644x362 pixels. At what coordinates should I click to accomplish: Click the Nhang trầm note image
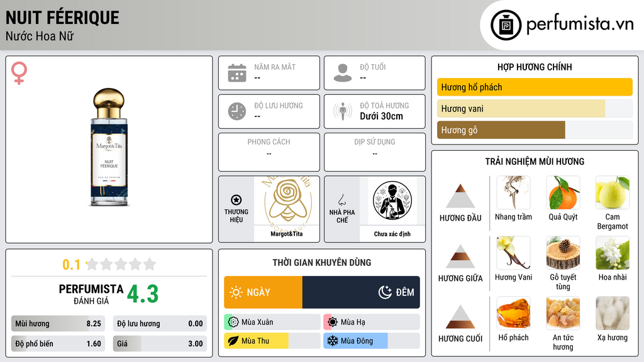coord(513,192)
